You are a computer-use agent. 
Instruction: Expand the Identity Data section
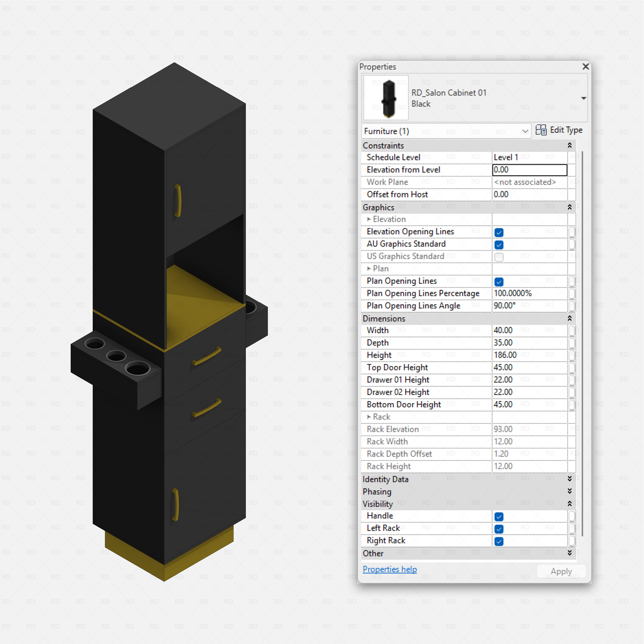click(570, 479)
